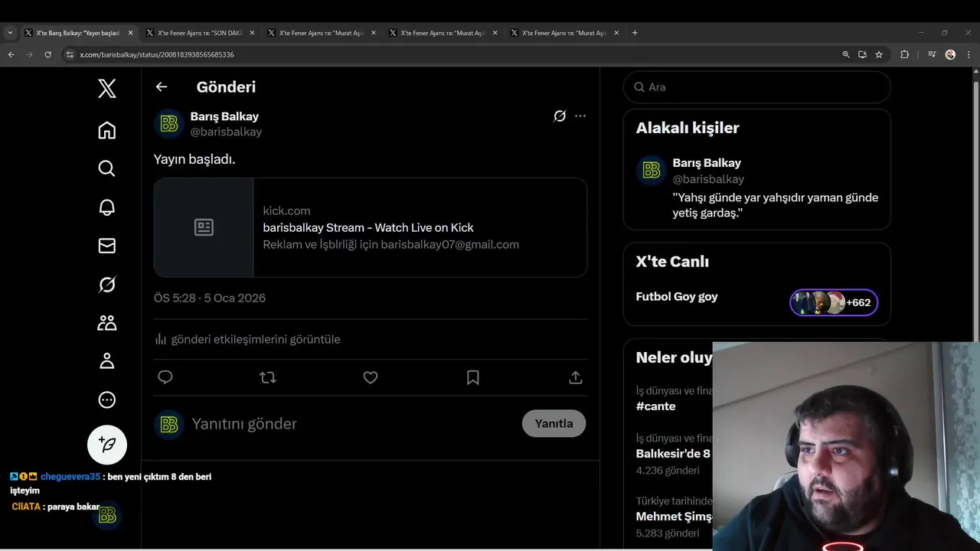Open Messages envelope icon
This screenshot has height=551, width=980.
pos(107,246)
